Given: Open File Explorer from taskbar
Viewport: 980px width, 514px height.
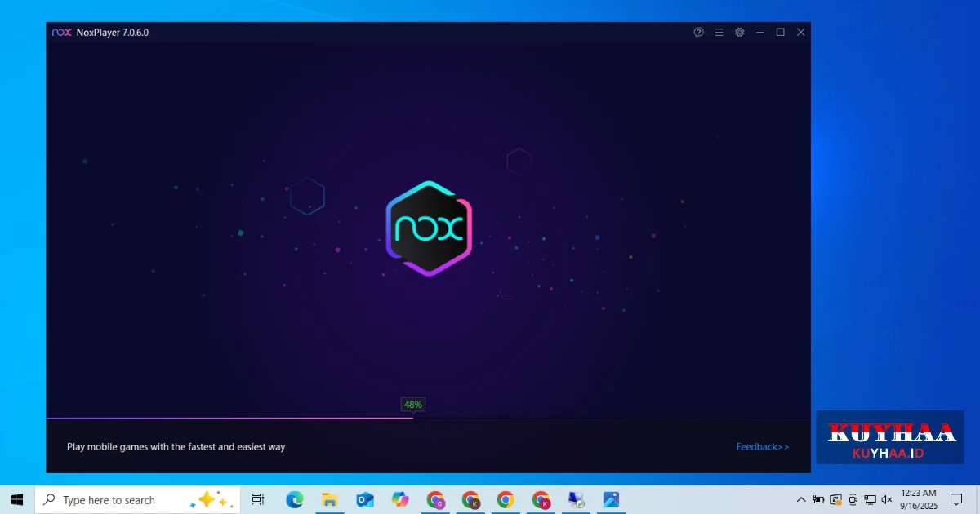Looking at the screenshot, I should pyautogui.click(x=330, y=499).
